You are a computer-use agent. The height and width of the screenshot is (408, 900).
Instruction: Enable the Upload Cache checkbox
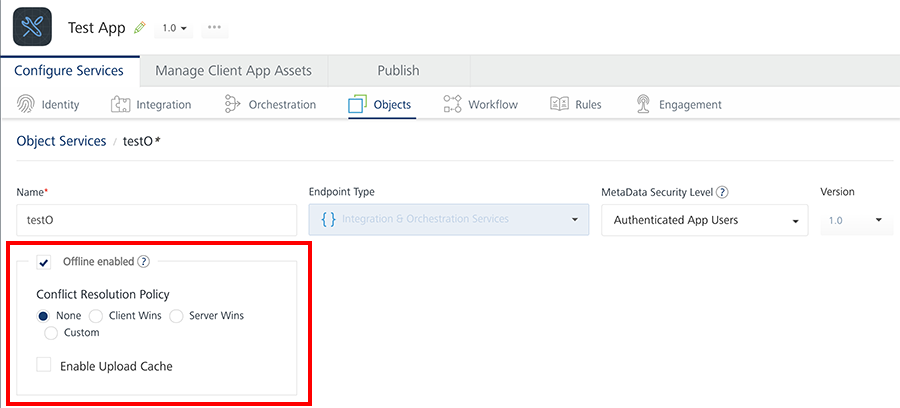tap(44, 366)
